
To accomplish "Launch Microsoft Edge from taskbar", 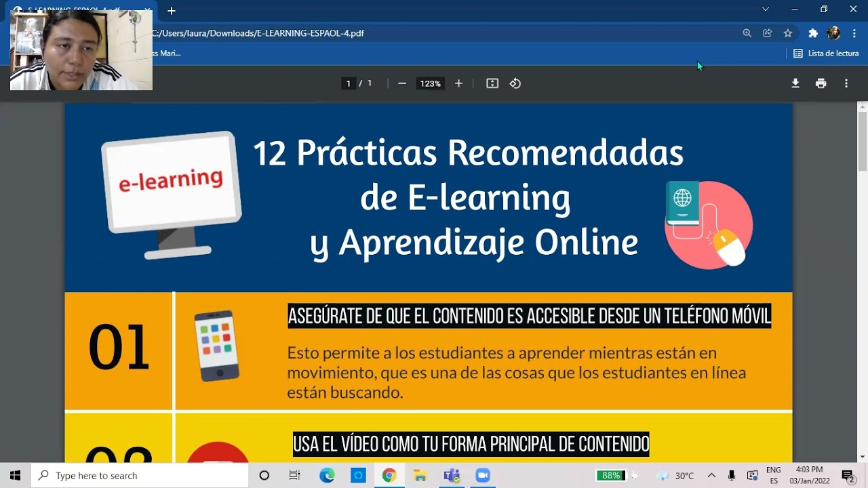I will (327, 475).
